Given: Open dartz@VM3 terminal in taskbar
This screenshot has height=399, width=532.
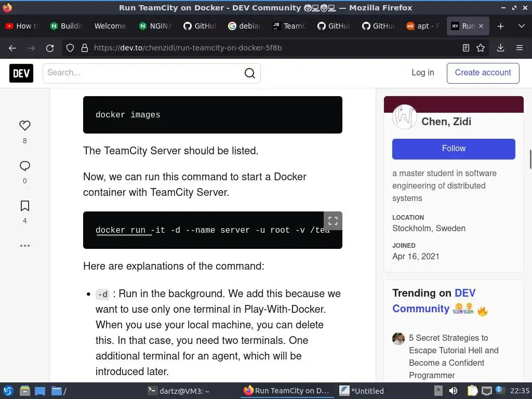Looking at the screenshot, I should (179, 391).
